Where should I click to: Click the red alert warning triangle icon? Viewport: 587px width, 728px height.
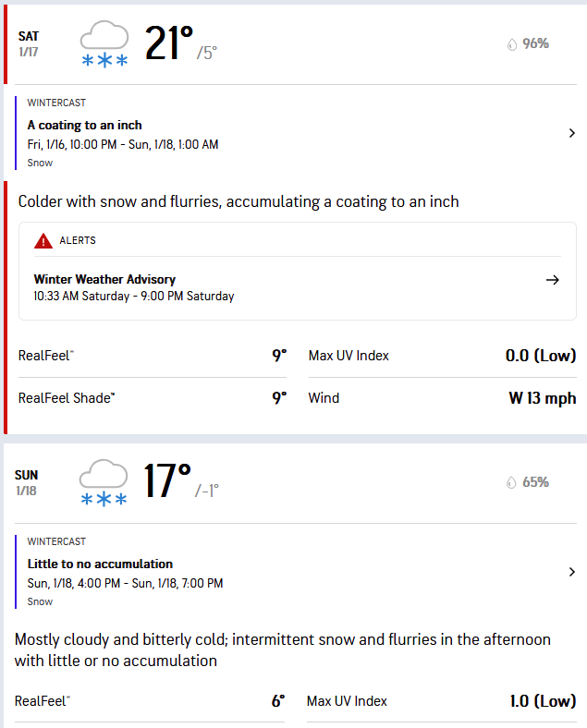click(43, 241)
